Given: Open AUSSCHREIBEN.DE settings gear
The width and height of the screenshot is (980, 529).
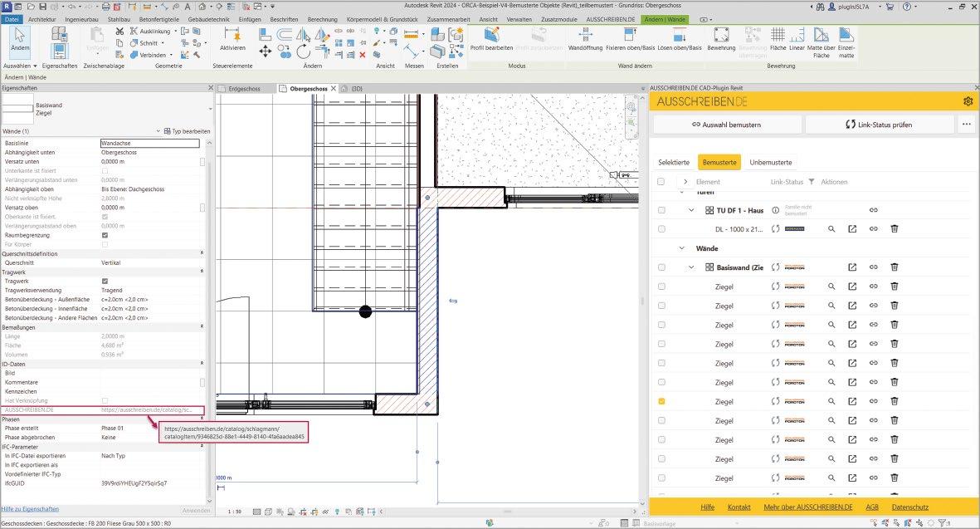Looking at the screenshot, I should click(968, 101).
